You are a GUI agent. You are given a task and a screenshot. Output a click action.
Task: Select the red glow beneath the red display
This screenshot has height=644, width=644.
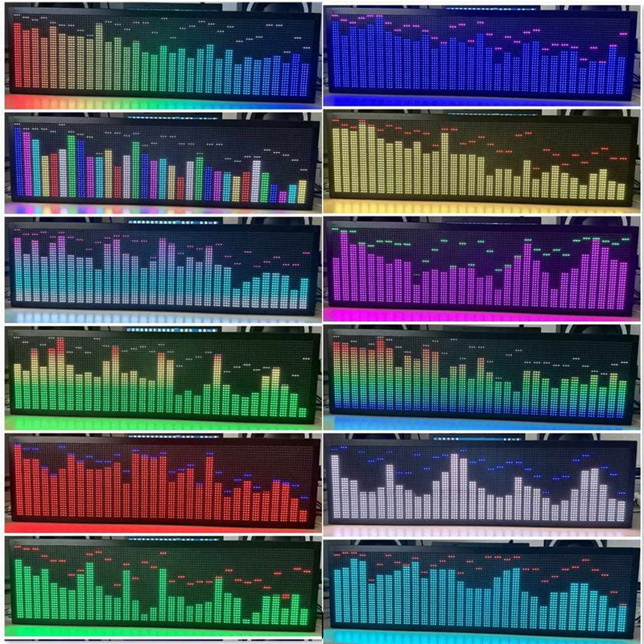[x=161, y=529]
